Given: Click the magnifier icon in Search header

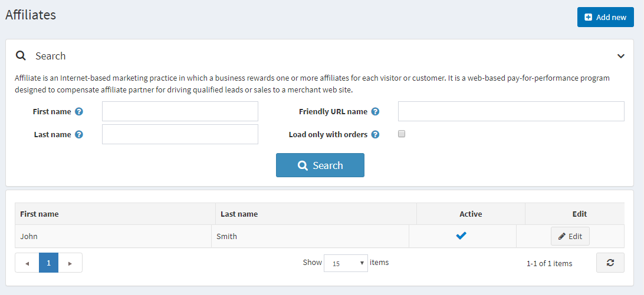Looking at the screenshot, I should 21,56.
